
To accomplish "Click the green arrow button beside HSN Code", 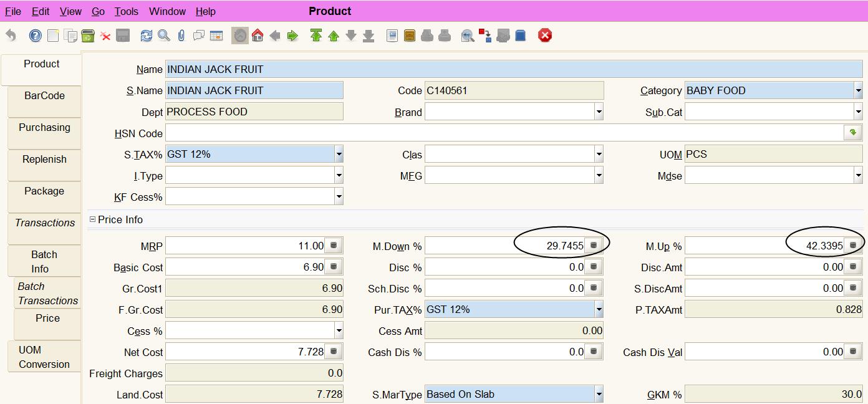I will tap(853, 132).
